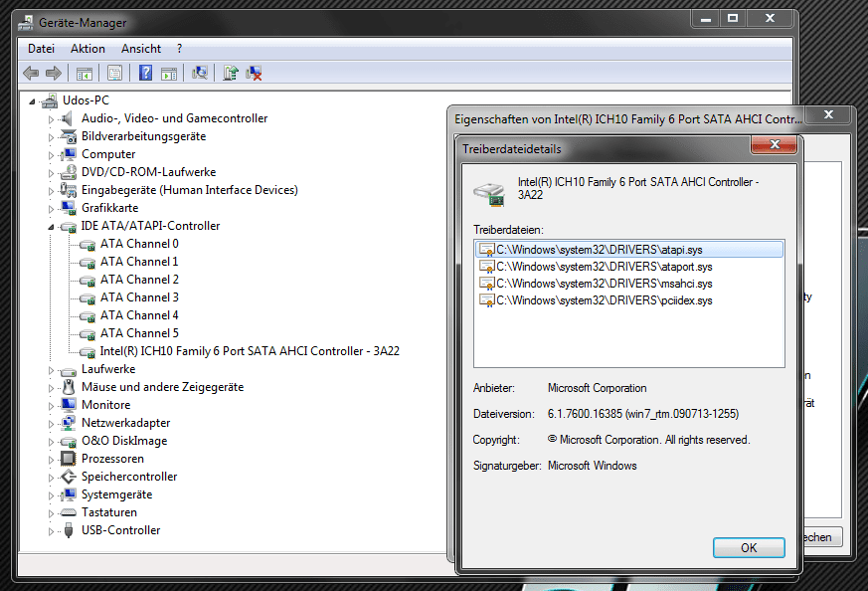
Task: Click the Audio, Video und Gamecontroller speaker icon
Action: coord(68,118)
